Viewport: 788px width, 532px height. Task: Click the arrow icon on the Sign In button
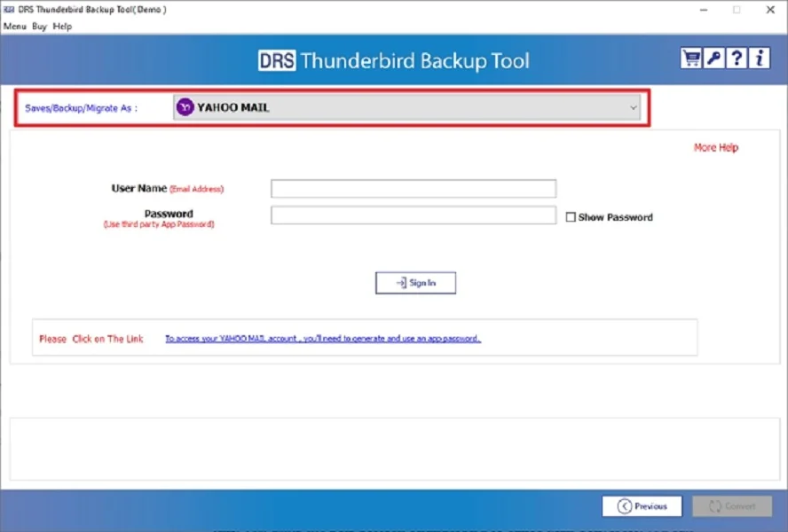pyautogui.click(x=400, y=282)
